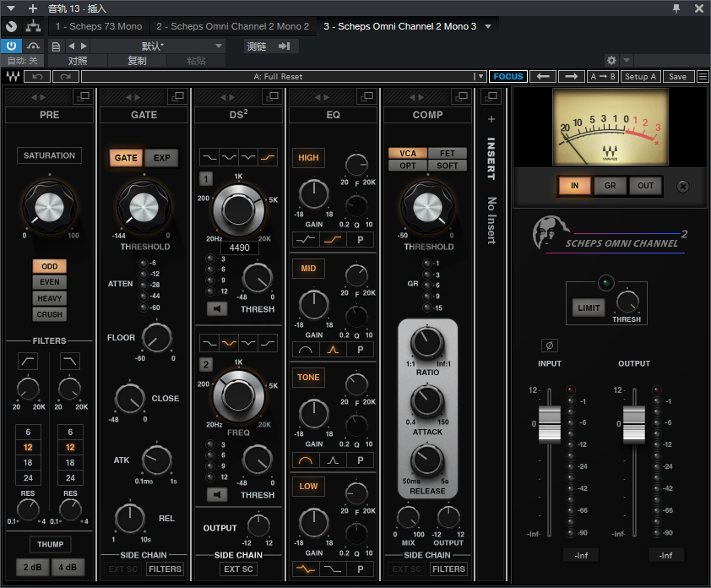
Task: Open the 默认 preset dropdown
Action: click(x=157, y=46)
